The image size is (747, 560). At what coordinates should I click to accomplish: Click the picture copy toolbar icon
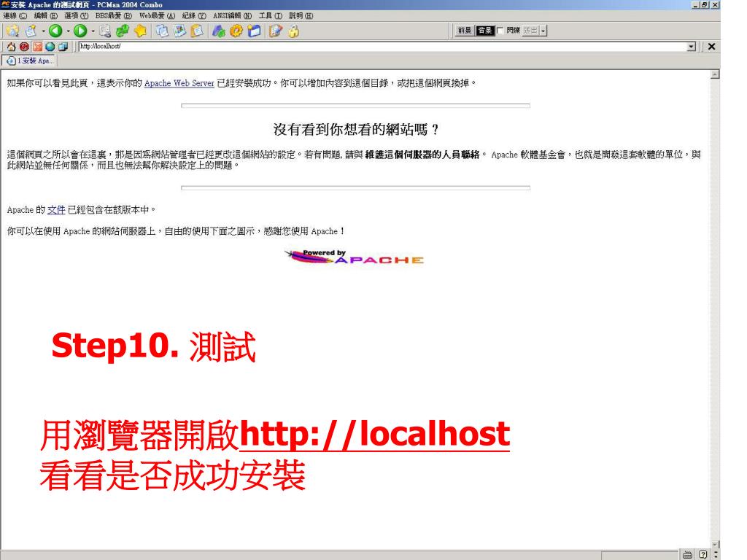click(179, 31)
